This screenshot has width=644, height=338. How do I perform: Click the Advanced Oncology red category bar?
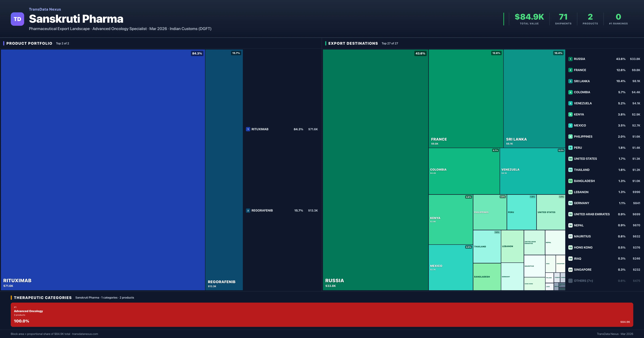coord(322,315)
